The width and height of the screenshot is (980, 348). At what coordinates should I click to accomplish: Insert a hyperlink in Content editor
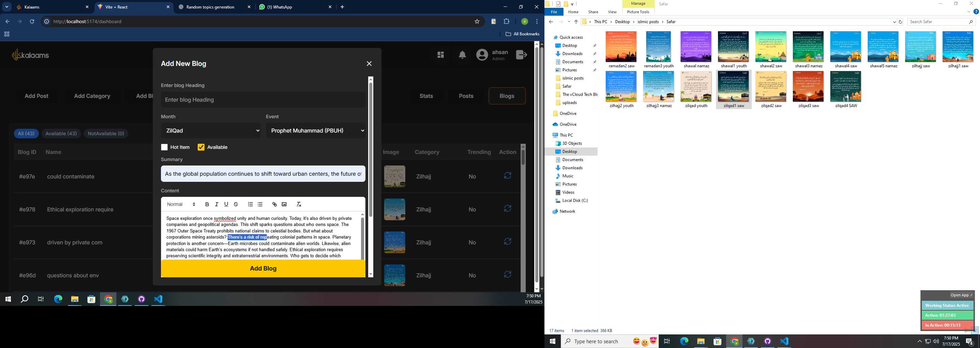click(x=274, y=204)
